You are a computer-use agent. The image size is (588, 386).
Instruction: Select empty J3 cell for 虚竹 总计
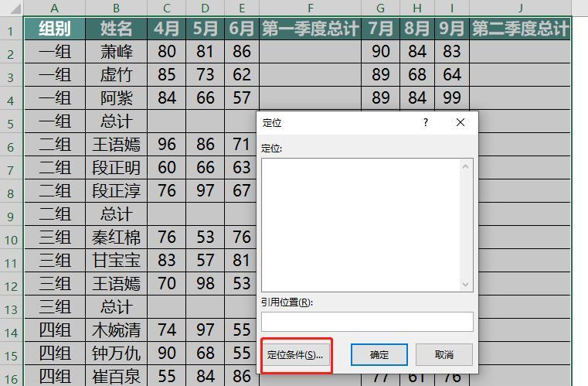[x=520, y=75]
